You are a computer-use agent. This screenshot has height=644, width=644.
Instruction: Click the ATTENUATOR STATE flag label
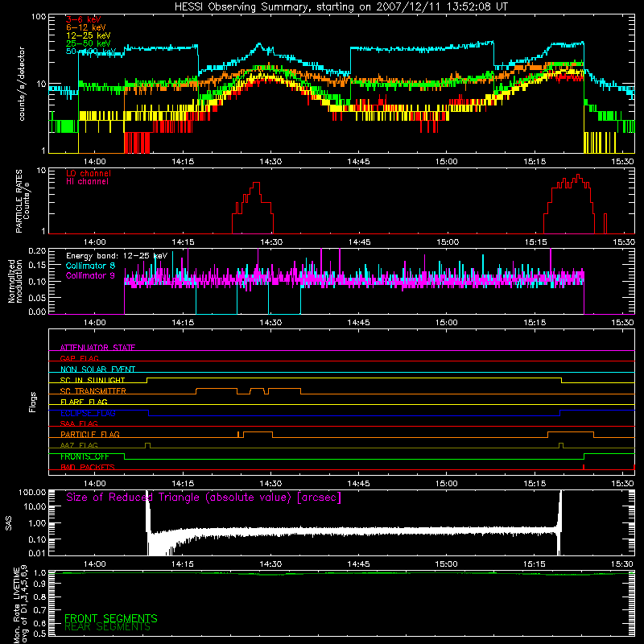[97, 348]
